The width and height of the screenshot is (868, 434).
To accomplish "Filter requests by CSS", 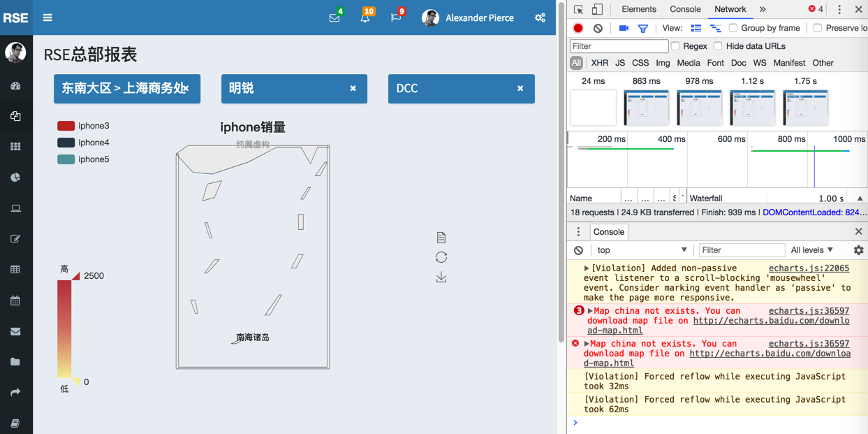I will click(x=640, y=63).
